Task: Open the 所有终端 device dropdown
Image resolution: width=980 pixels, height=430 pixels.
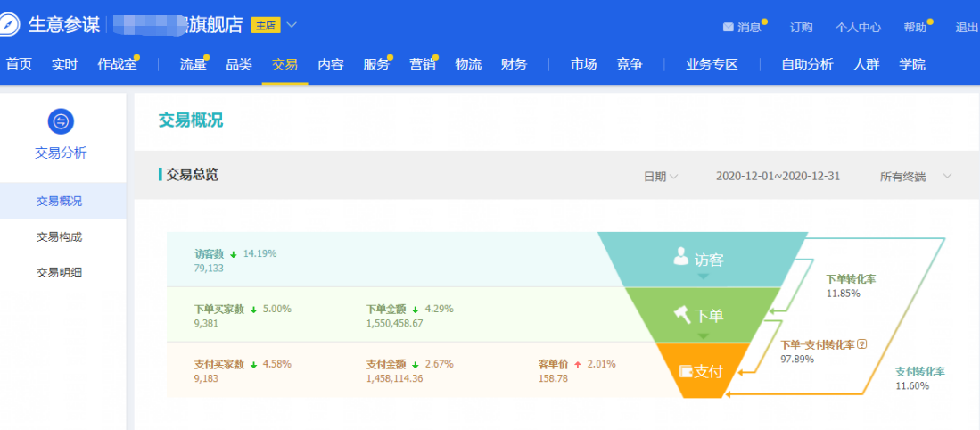Action: point(916,177)
